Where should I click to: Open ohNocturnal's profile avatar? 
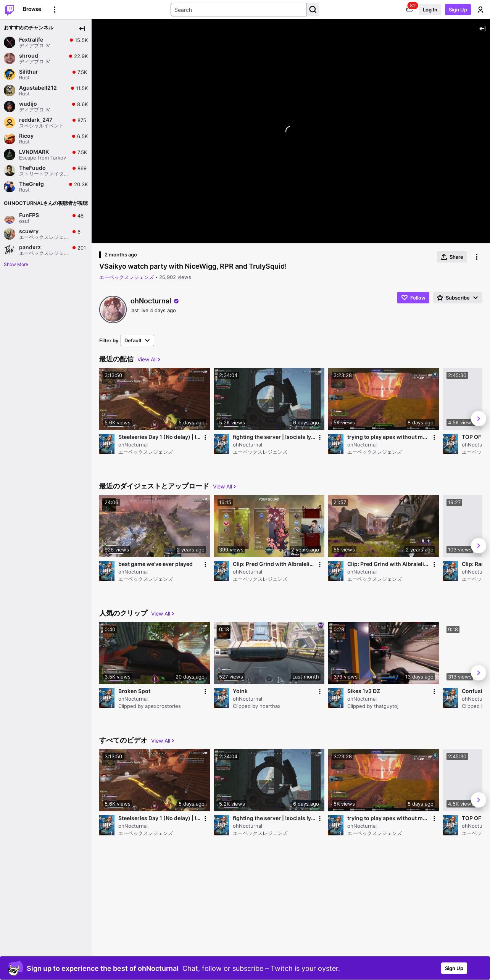[113, 309]
